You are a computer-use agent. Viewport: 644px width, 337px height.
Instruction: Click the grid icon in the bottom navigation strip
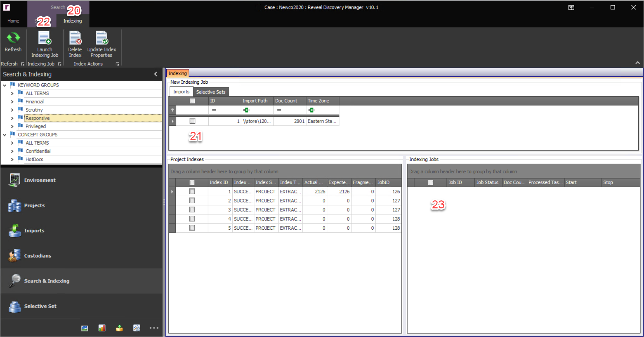(x=137, y=328)
